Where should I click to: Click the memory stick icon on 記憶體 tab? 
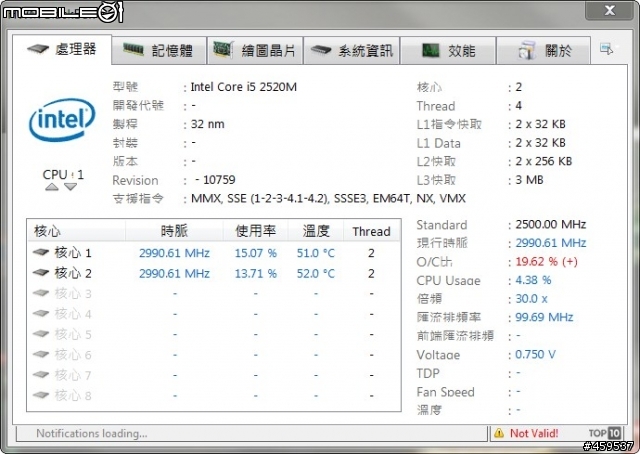point(133,49)
